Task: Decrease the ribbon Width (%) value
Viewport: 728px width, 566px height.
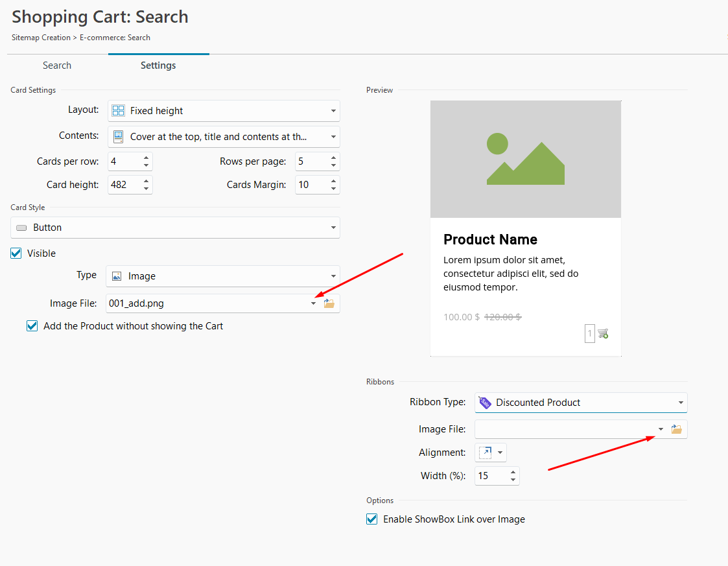Action: pyautogui.click(x=513, y=480)
